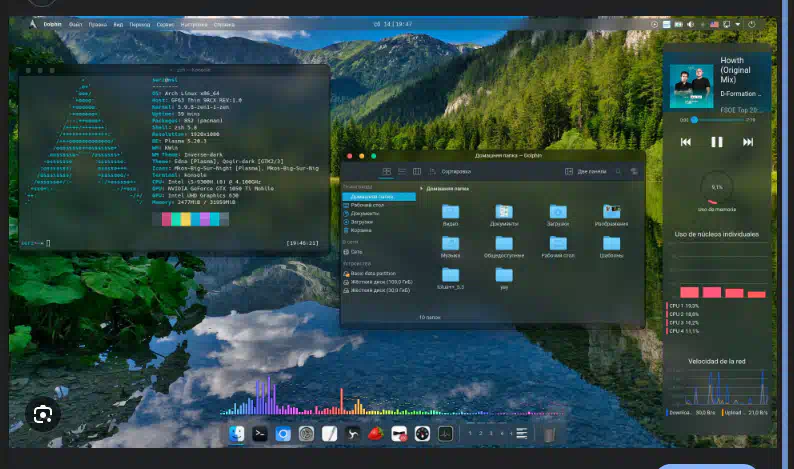The height and width of the screenshot is (469, 794).
Task: Select the Документы folder in the file grid
Action: [x=504, y=212]
